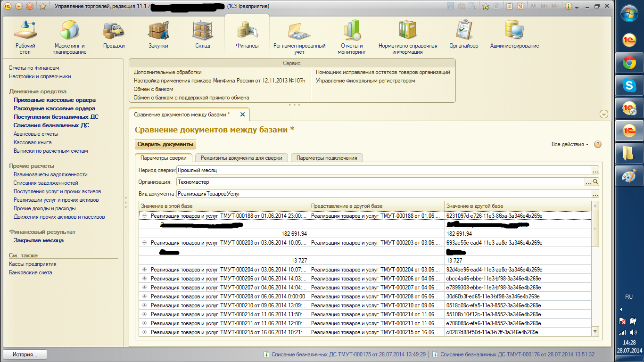Open the folder icon in taskbar

tap(628, 154)
